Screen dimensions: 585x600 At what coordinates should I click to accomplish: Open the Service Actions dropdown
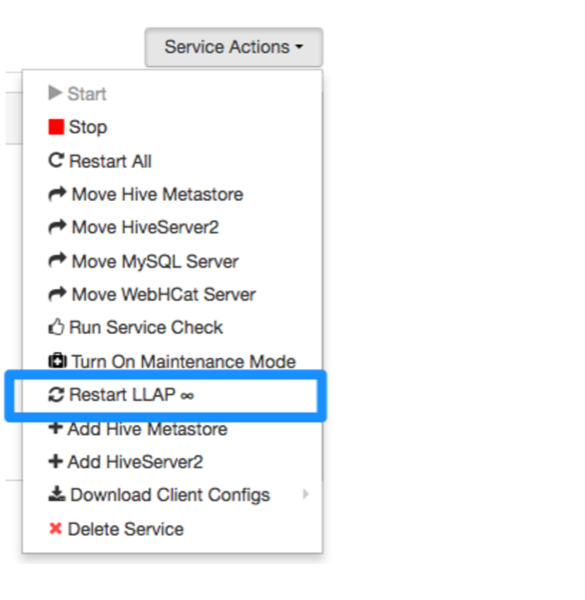(x=234, y=47)
